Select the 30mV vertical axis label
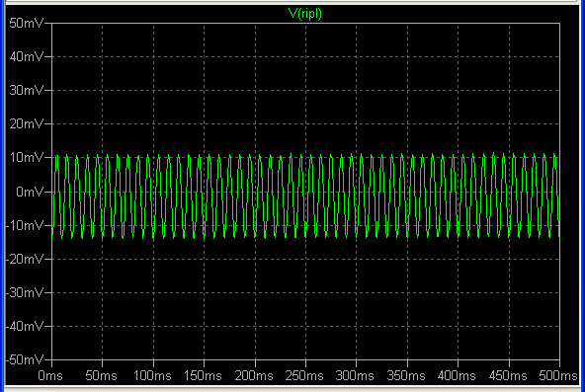The width and height of the screenshot is (585, 392). point(27,90)
